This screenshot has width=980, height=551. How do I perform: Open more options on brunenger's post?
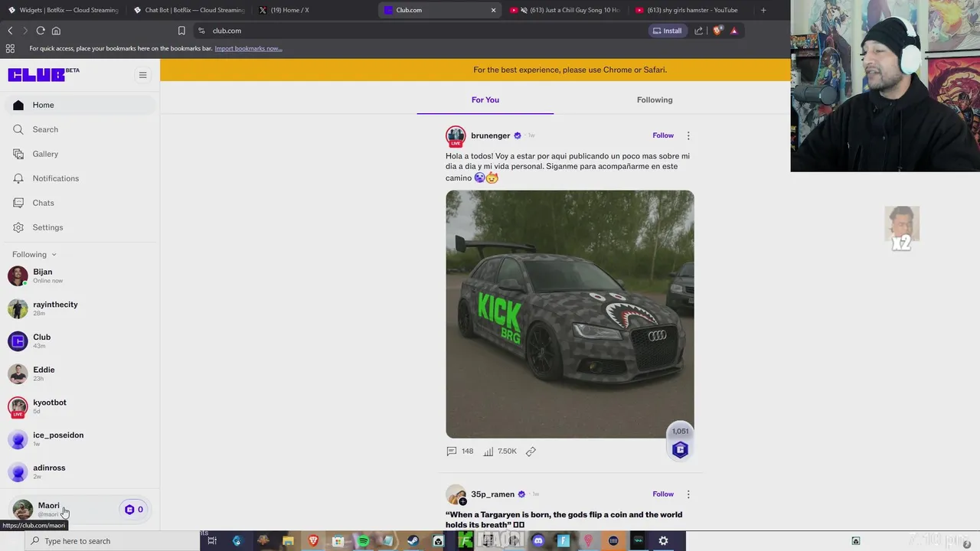(x=688, y=135)
